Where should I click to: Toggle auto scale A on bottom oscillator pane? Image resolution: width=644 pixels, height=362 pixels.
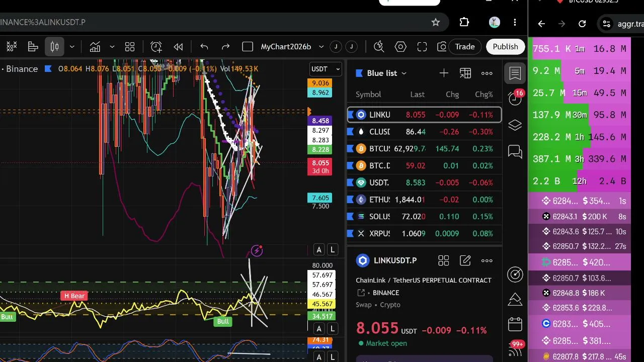pyautogui.click(x=319, y=357)
